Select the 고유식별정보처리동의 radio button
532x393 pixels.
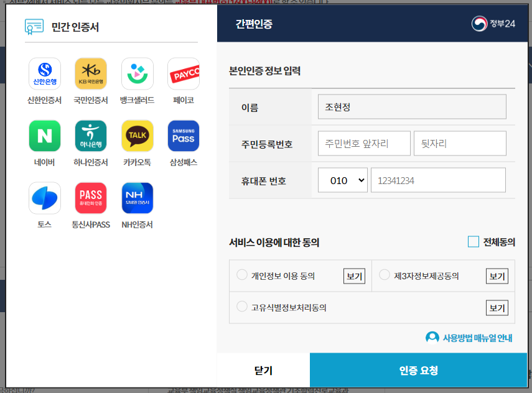[x=242, y=306]
